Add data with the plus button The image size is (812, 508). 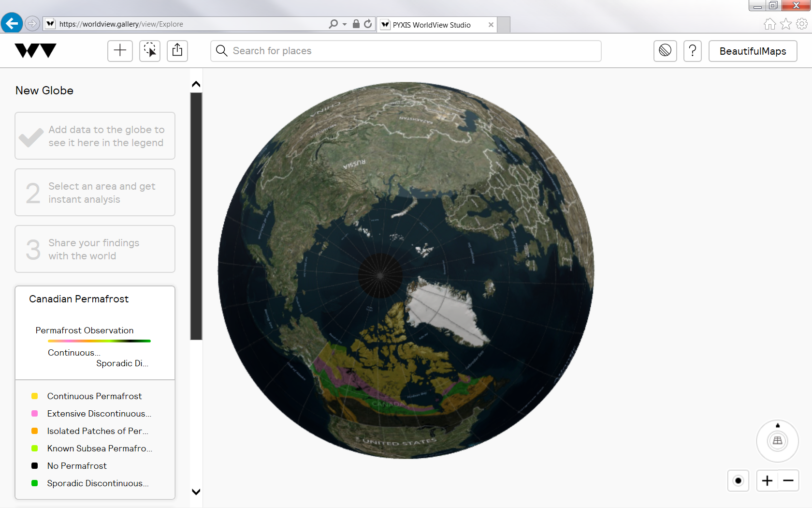click(x=120, y=50)
